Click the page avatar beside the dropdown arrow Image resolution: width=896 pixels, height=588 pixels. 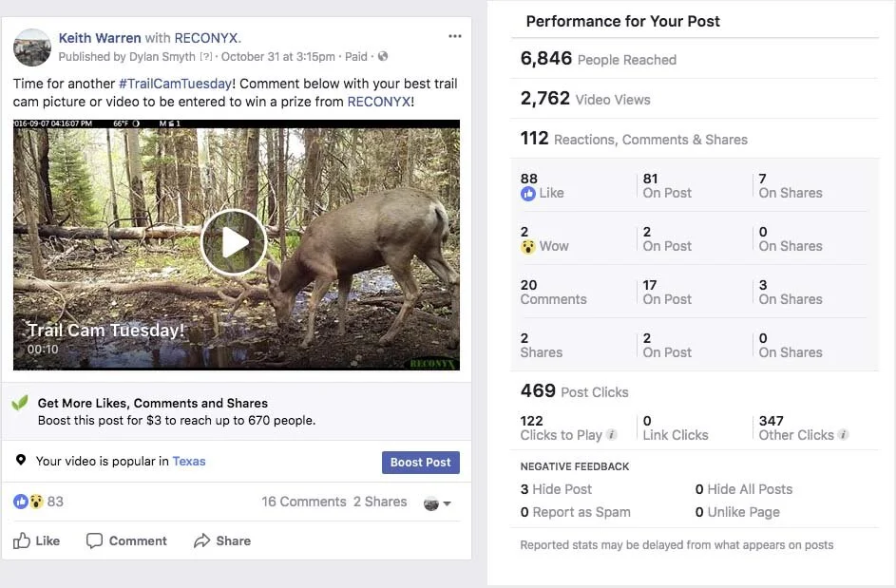pos(431,503)
